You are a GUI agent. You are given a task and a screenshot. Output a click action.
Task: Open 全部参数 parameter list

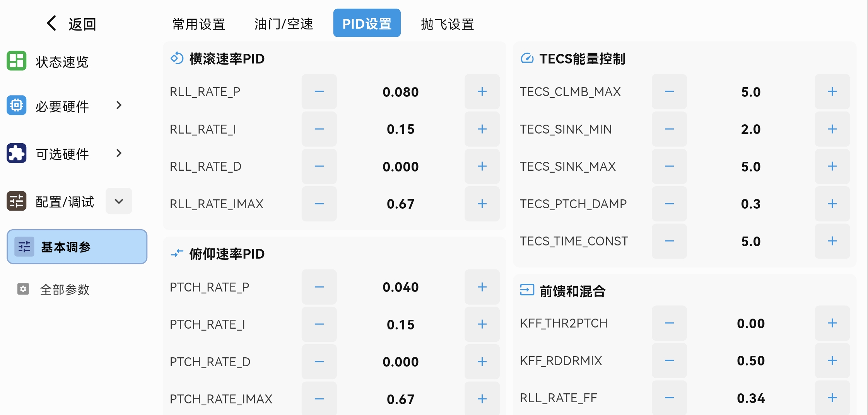tap(65, 289)
